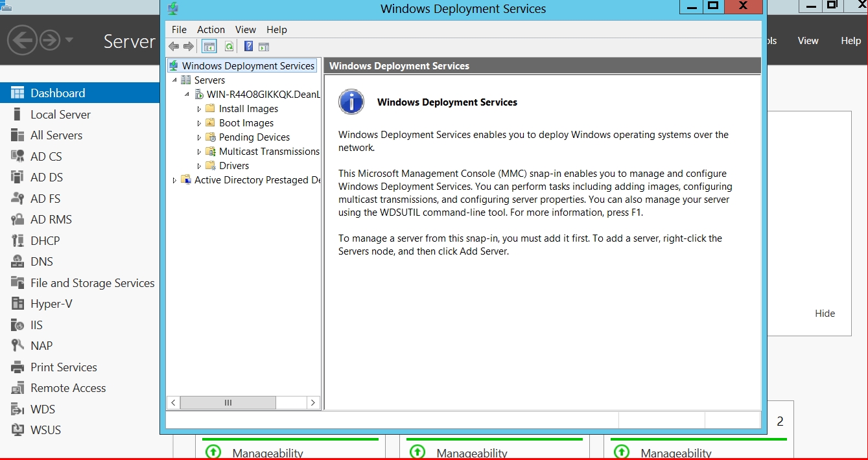868x460 pixels.
Task: Click tree pane scroll right arrow
Action: 313,402
